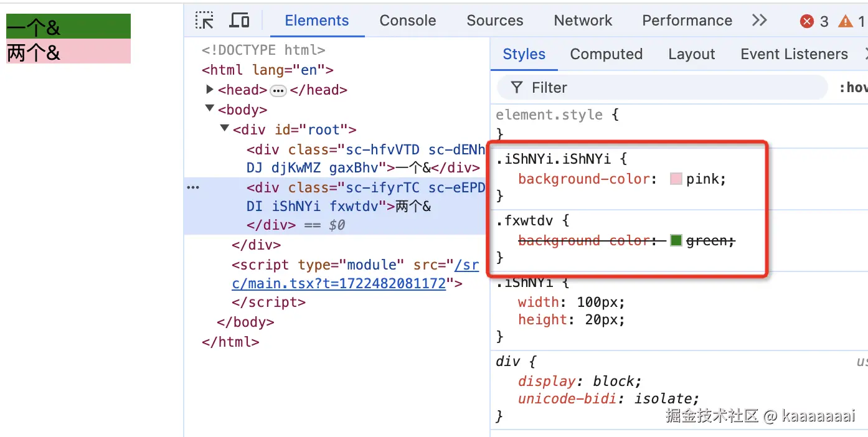The height and width of the screenshot is (437, 868).
Task: Toggle the device emulation toolbar
Action: pyautogui.click(x=239, y=20)
